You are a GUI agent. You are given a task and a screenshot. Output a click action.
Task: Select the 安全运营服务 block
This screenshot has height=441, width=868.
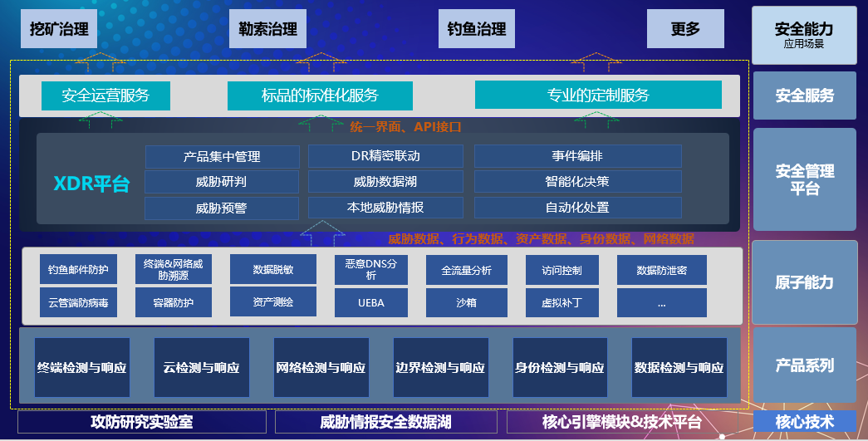(106, 96)
